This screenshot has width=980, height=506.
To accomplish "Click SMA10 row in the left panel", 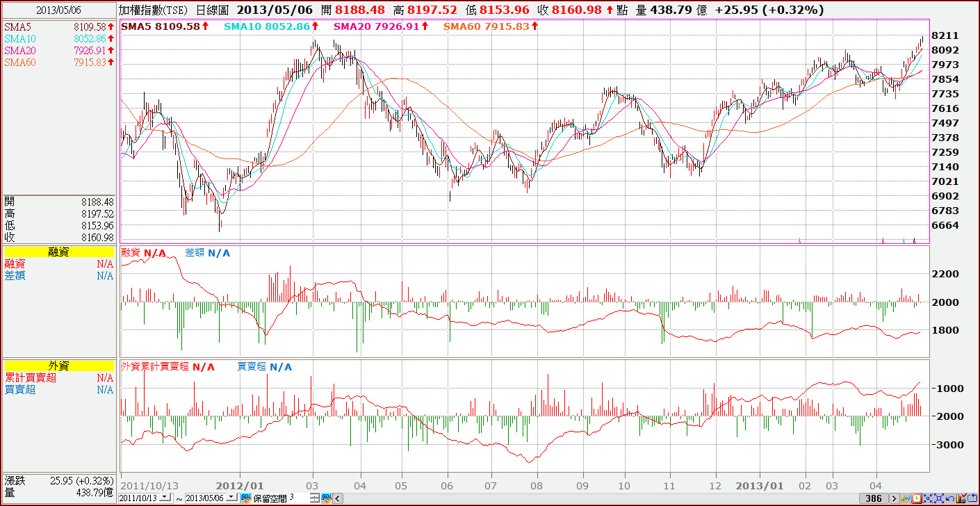I will (58, 38).
